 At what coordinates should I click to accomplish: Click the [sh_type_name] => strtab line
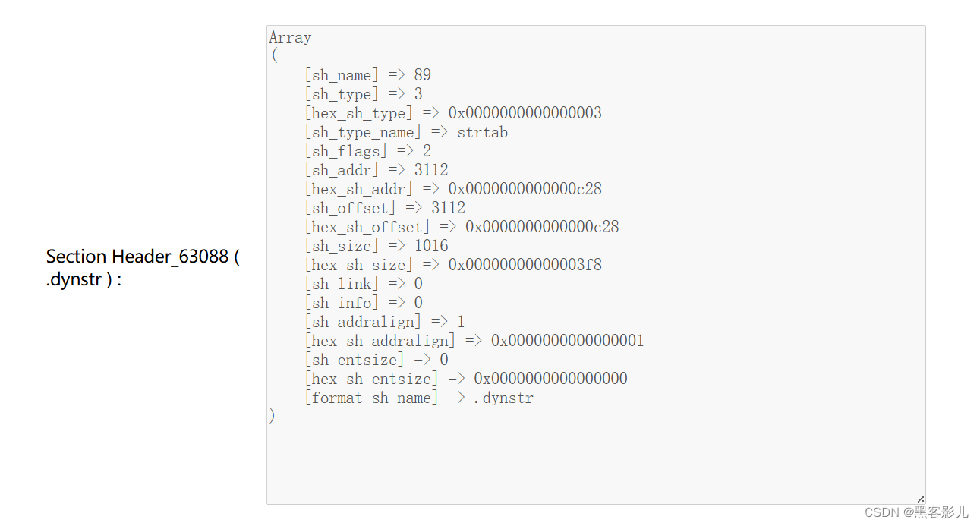pos(405,132)
